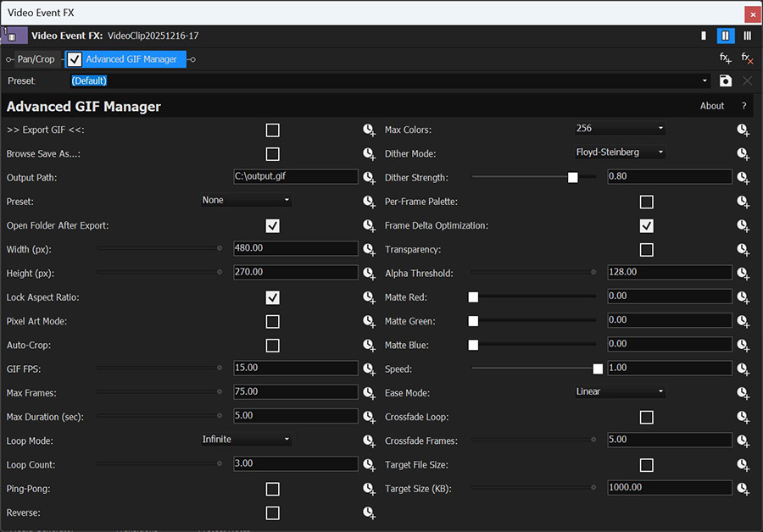Open help via the question mark button
763x532 pixels.
744,105
